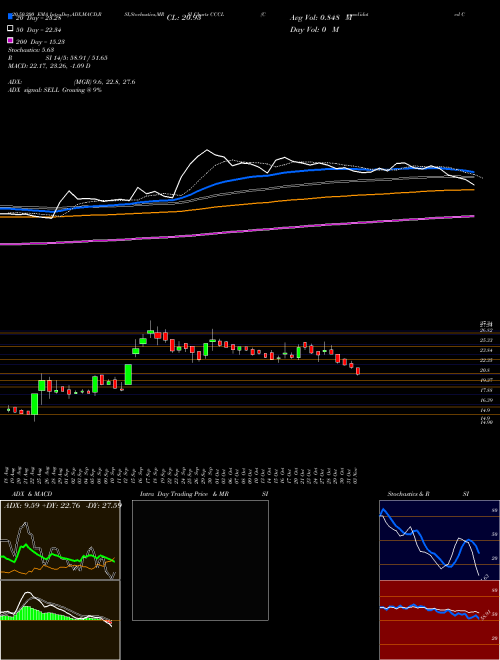Open the red RSI chart panel

pyautogui.click(x=439, y=620)
